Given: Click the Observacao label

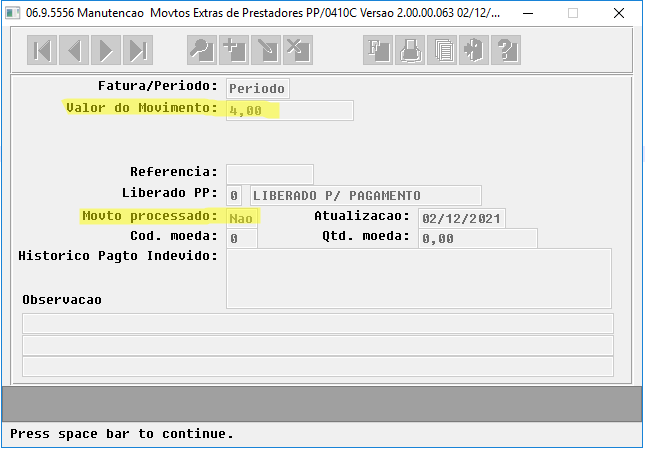Looking at the screenshot, I should coord(62,300).
